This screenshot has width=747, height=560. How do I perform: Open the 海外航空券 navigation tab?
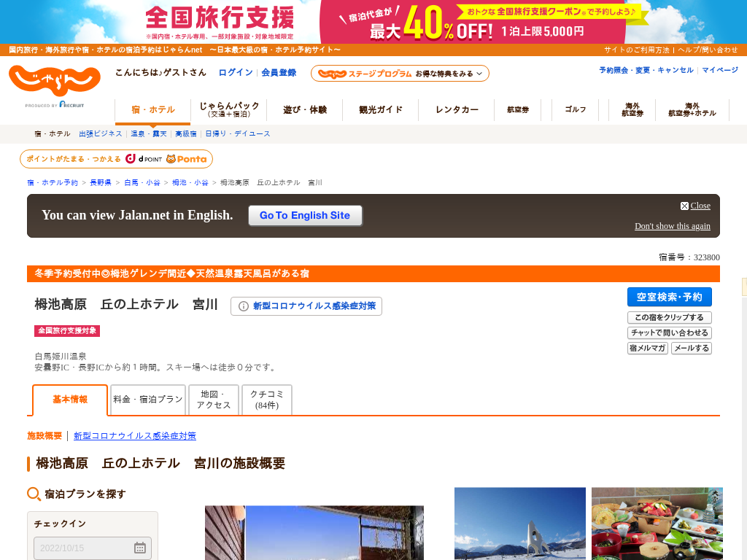pyautogui.click(x=632, y=110)
